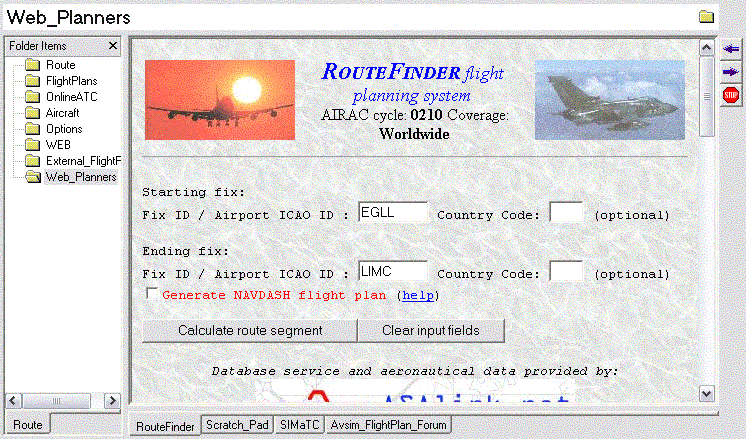746x439 pixels.
Task: Select the OnlineATC tree item label
Action: [x=71, y=97]
